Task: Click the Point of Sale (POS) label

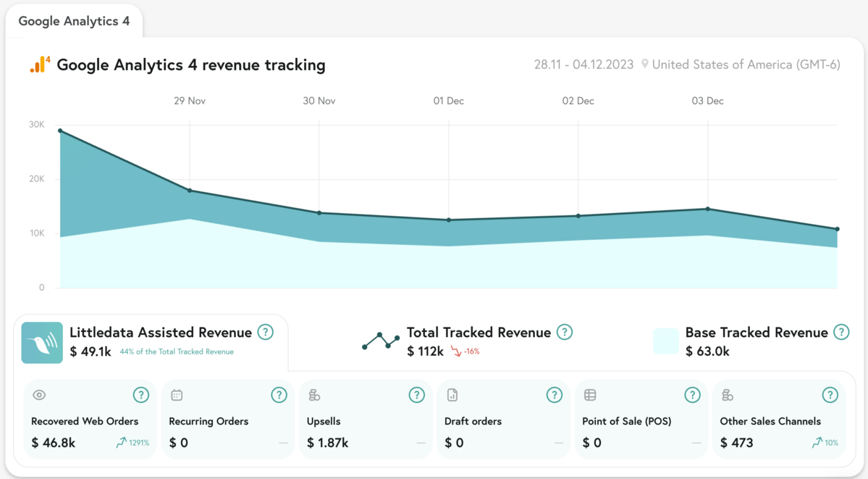Action: [x=627, y=421]
